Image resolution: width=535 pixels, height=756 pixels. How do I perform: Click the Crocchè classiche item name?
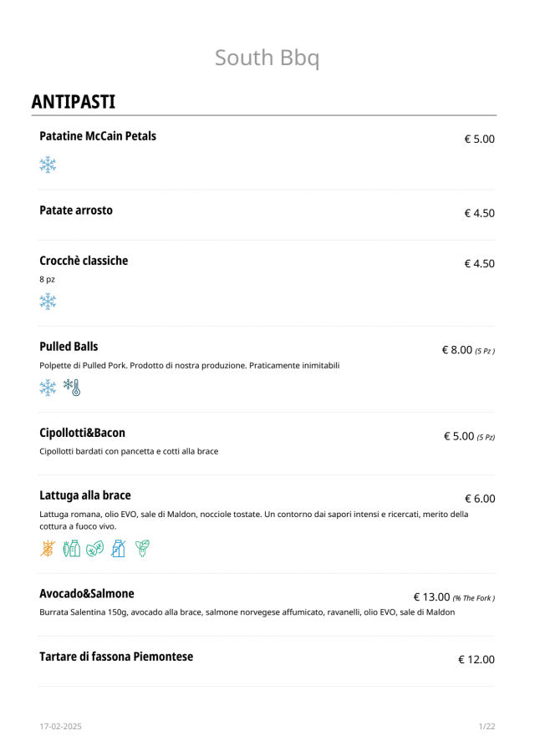pos(84,261)
